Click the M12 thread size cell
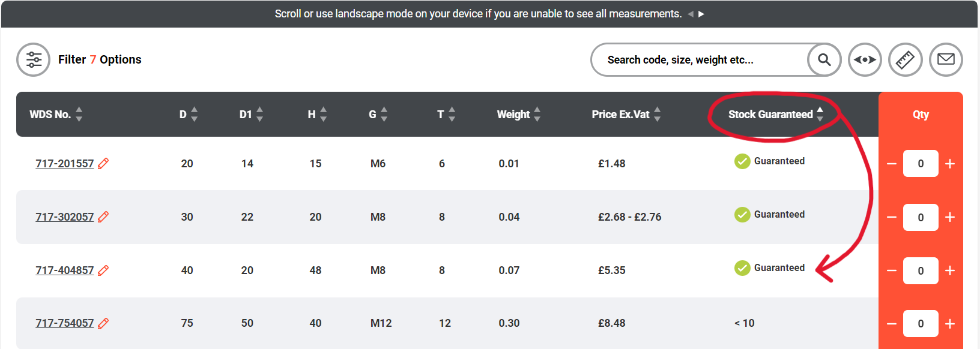The height and width of the screenshot is (349, 980). (381, 323)
